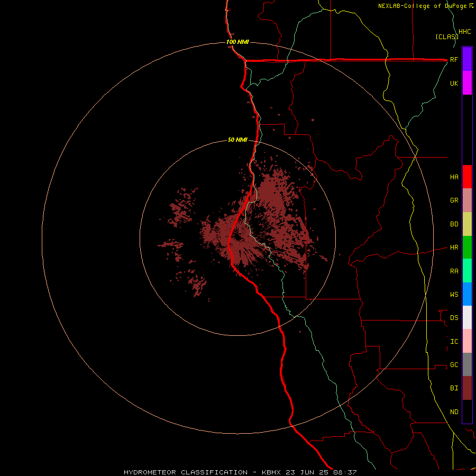Click the RF purple color swatch
The height and width of the screenshot is (476, 476).
coord(467,59)
